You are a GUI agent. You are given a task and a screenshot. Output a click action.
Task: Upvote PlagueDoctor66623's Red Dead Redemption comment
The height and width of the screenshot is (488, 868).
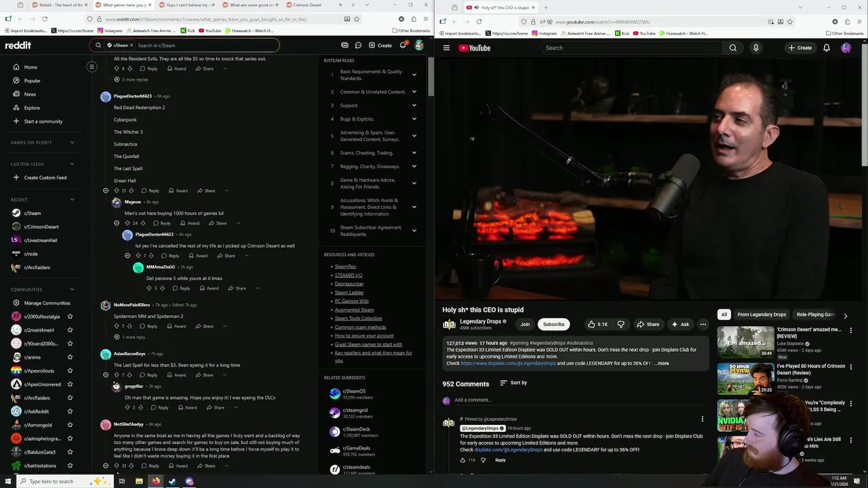[116, 190]
